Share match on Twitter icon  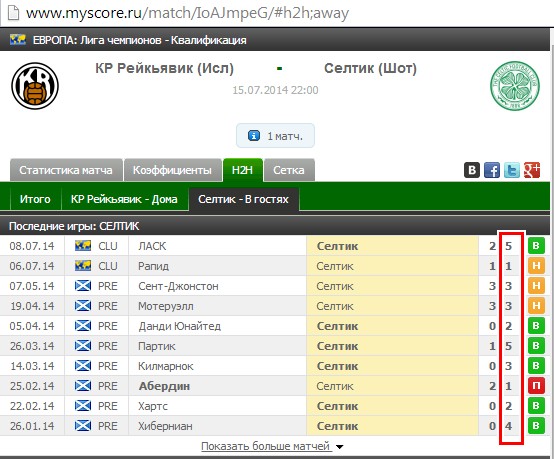(x=512, y=170)
